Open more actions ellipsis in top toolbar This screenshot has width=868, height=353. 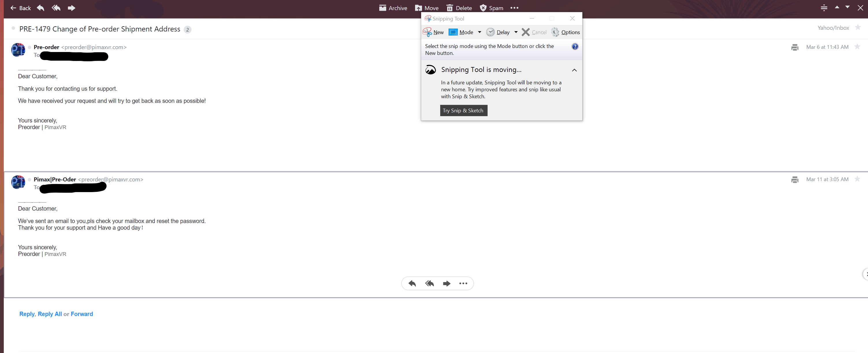514,8
